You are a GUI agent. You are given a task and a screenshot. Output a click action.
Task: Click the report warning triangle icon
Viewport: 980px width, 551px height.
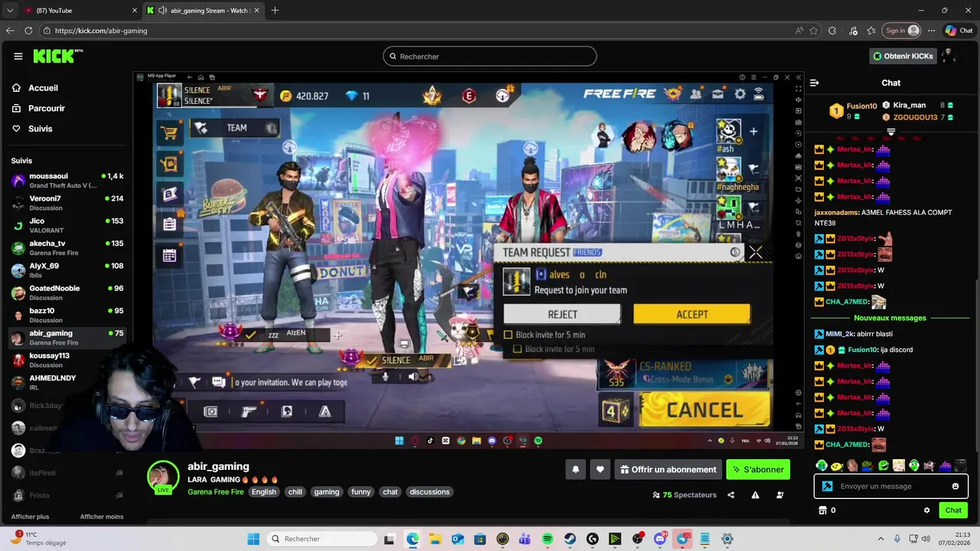[755, 495]
